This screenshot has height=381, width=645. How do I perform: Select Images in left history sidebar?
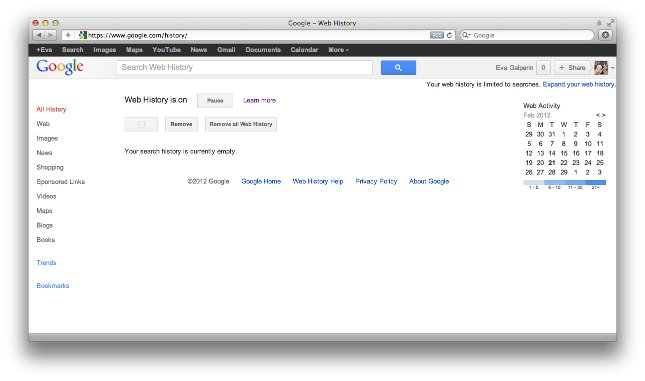[47, 138]
